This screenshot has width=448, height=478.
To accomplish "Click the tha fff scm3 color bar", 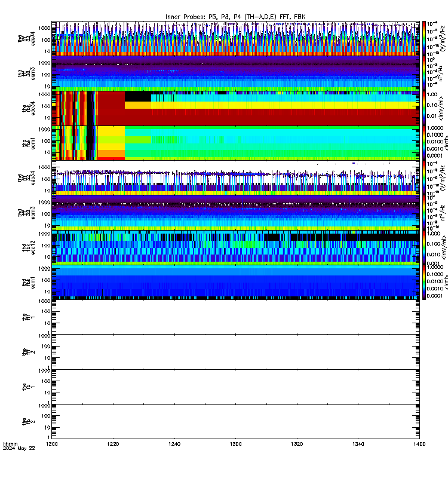I will coord(424,73).
